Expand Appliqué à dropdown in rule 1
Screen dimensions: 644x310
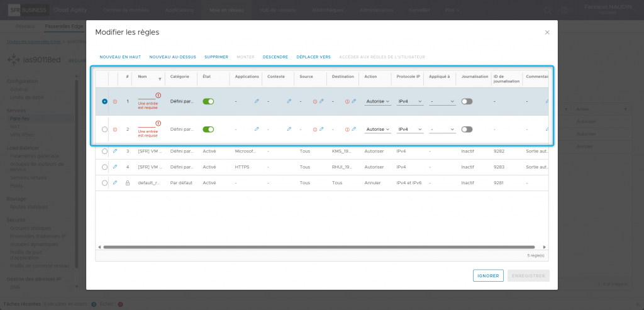(x=442, y=101)
